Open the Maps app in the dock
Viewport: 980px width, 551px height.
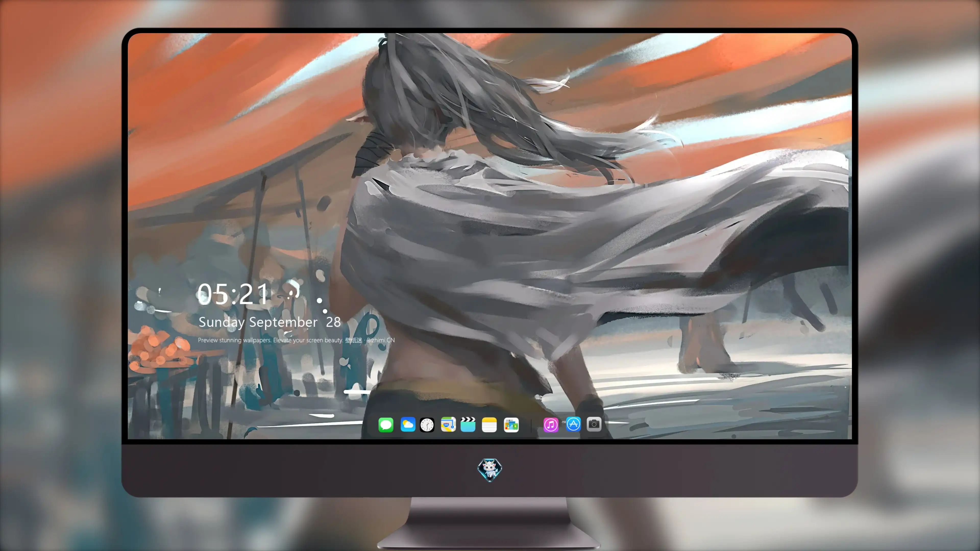[448, 424]
